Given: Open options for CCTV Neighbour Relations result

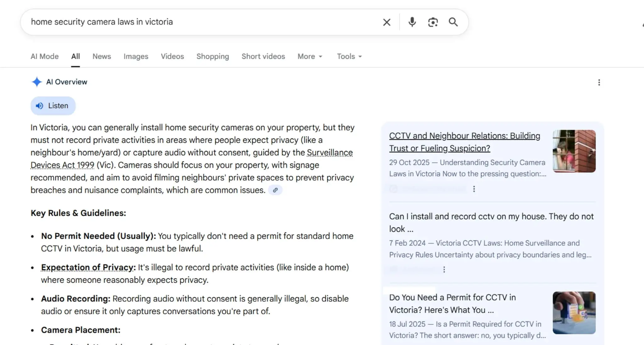Looking at the screenshot, I should (x=474, y=189).
